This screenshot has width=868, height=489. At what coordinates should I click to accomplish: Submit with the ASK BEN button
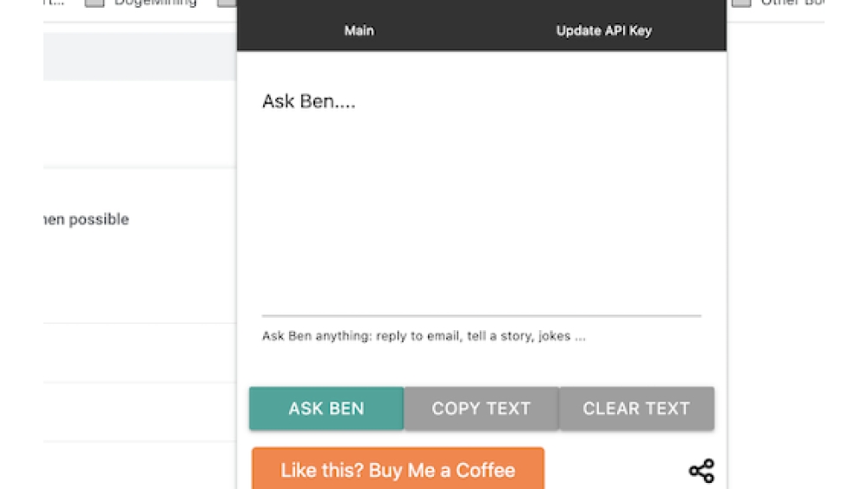326,409
